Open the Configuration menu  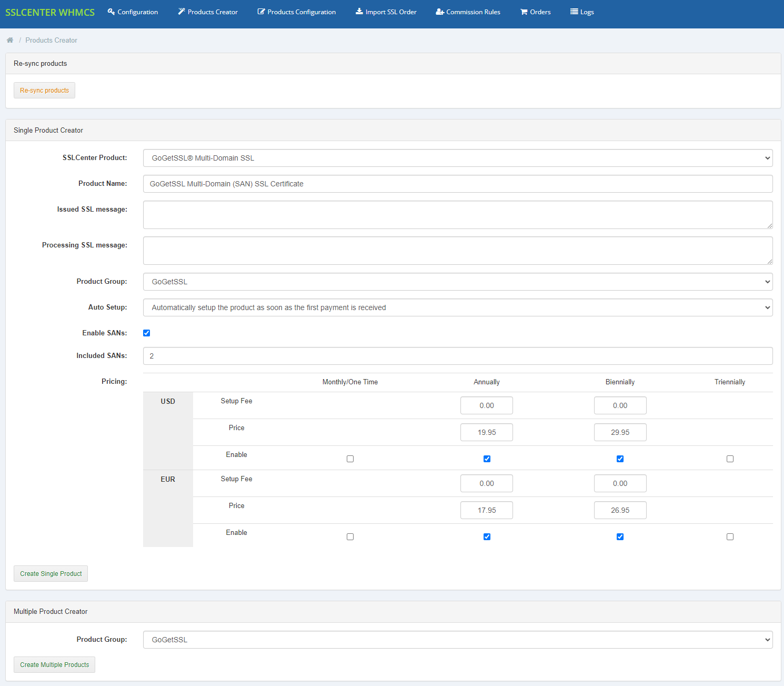pyautogui.click(x=133, y=12)
